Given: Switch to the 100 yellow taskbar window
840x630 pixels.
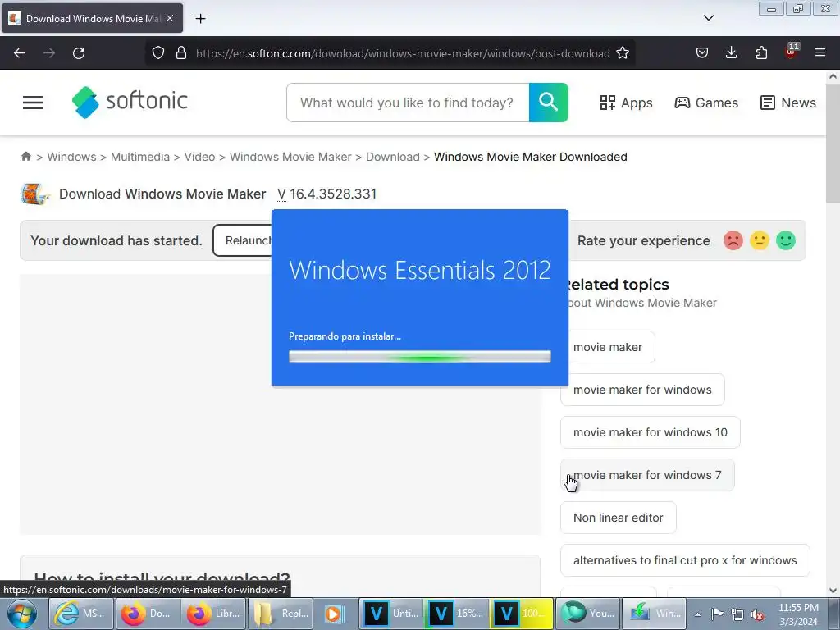Looking at the screenshot, I should coord(522,614).
